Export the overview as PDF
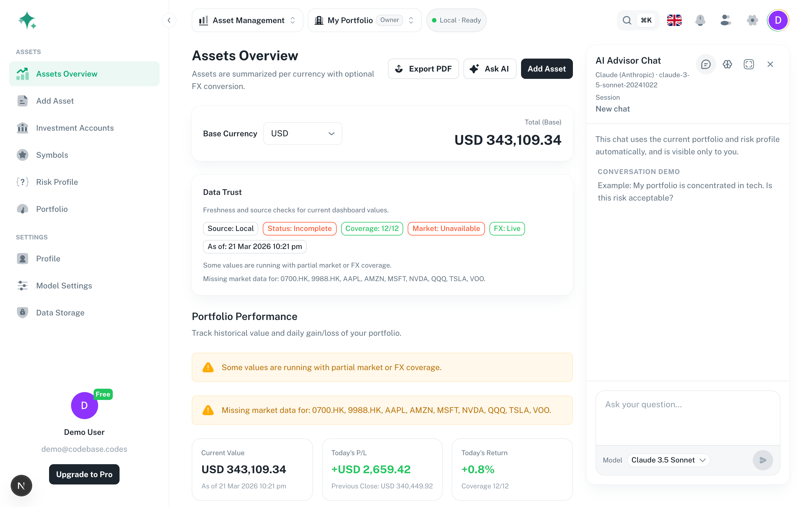Screen dimensions: 812x507 [x=423, y=68]
